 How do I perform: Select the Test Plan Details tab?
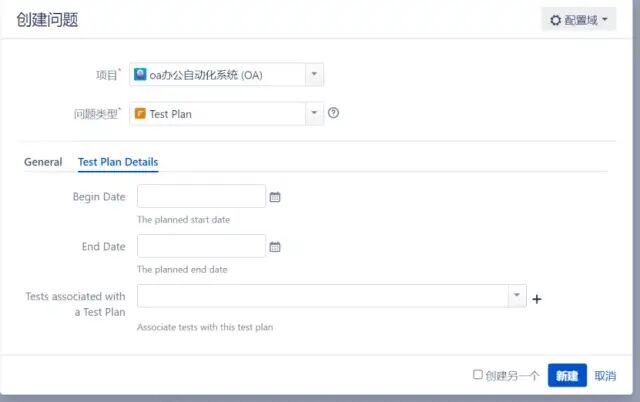(x=118, y=162)
